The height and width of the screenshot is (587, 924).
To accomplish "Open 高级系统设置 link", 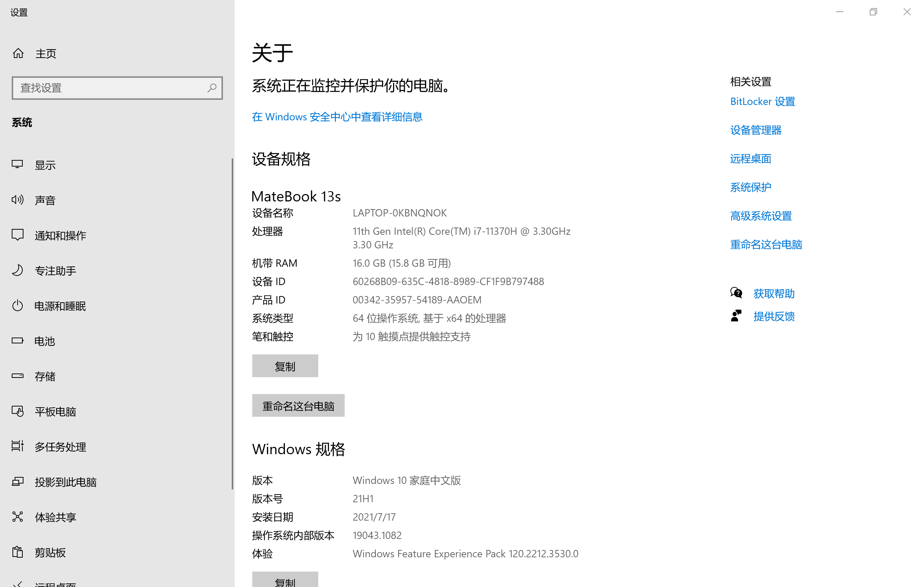I will pyautogui.click(x=761, y=216).
